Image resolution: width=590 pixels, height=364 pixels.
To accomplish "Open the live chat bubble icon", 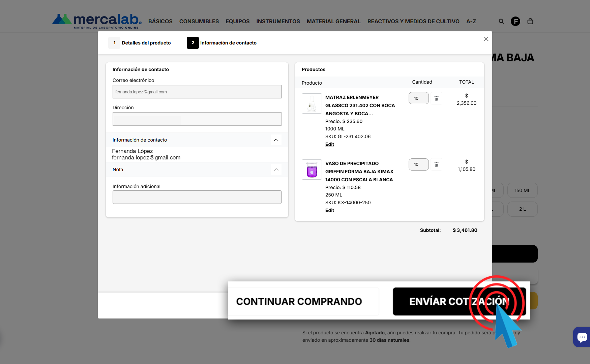I will [582, 337].
